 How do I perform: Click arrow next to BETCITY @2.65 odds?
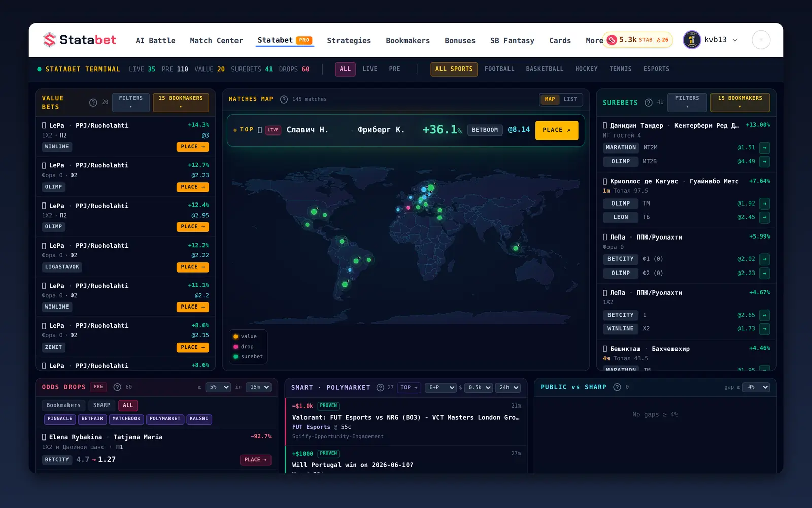click(765, 315)
